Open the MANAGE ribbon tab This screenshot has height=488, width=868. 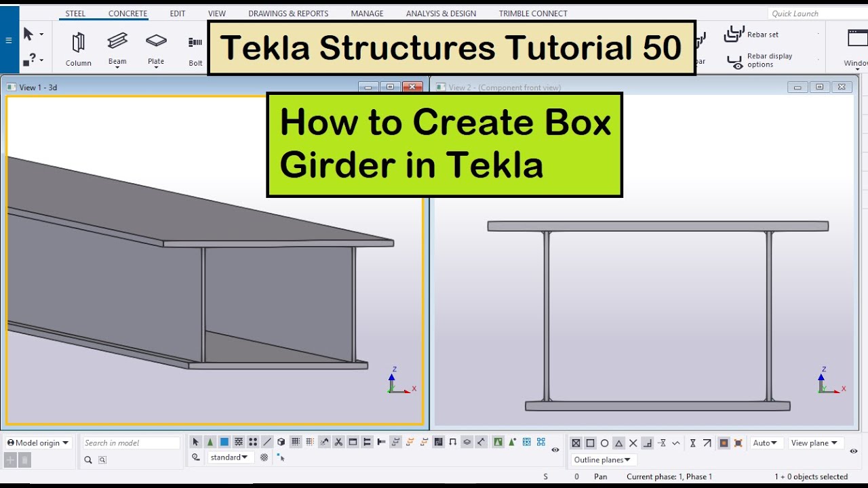click(x=367, y=14)
